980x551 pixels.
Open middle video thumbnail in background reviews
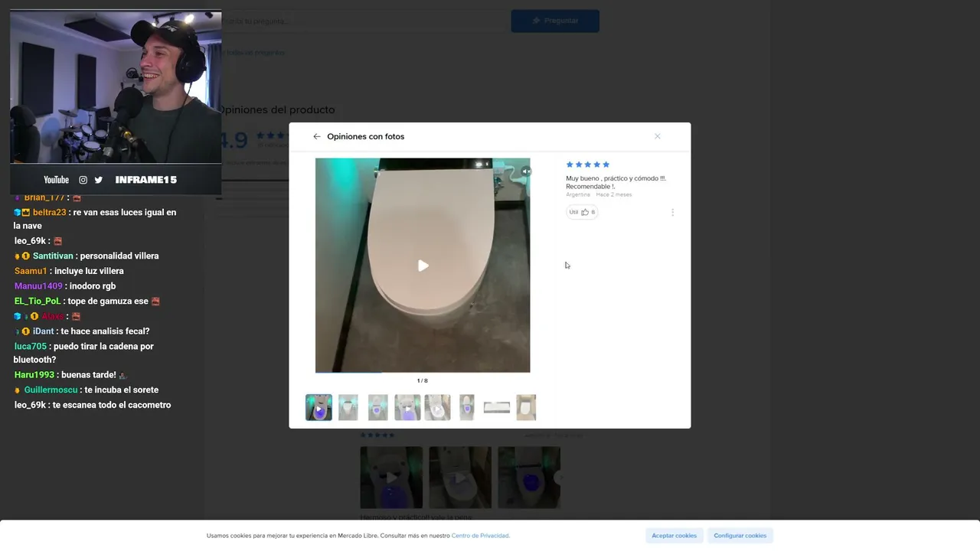pos(460,478)
